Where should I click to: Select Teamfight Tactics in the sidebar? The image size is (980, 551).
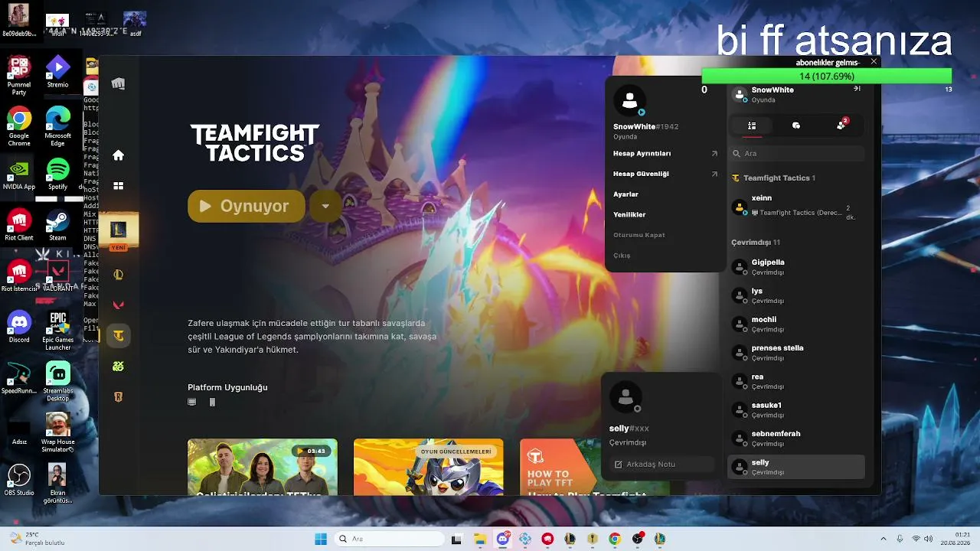tap(118, 335)
